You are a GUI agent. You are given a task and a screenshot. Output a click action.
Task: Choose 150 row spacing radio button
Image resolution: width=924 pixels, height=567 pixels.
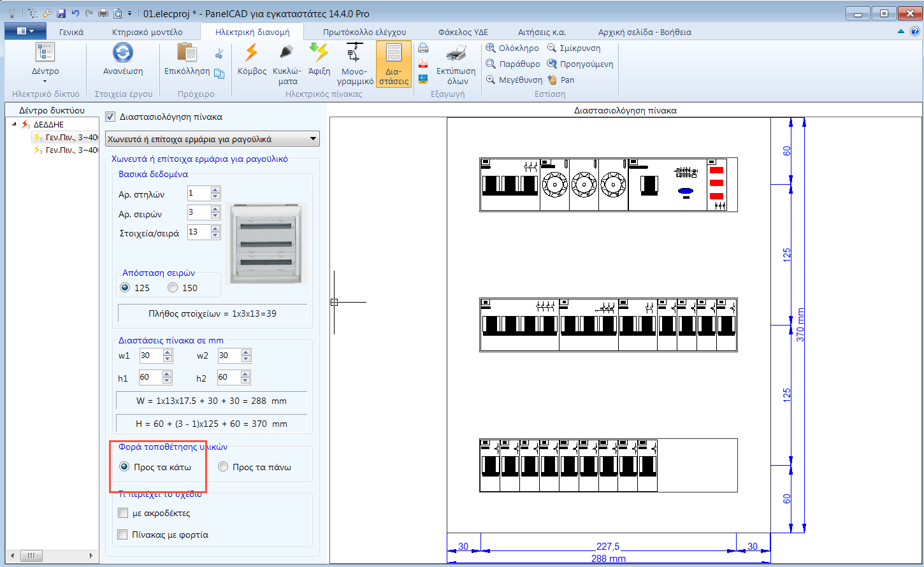[173, 288]
